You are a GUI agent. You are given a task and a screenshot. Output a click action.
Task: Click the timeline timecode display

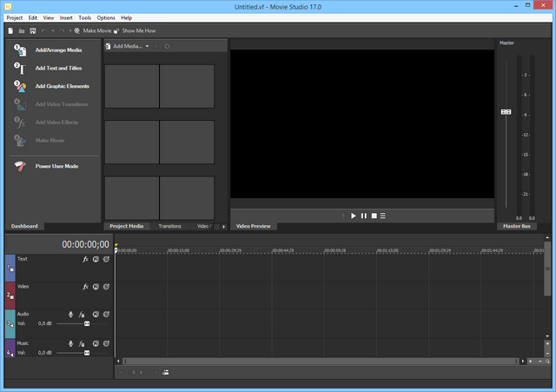[x=84, y=245]
